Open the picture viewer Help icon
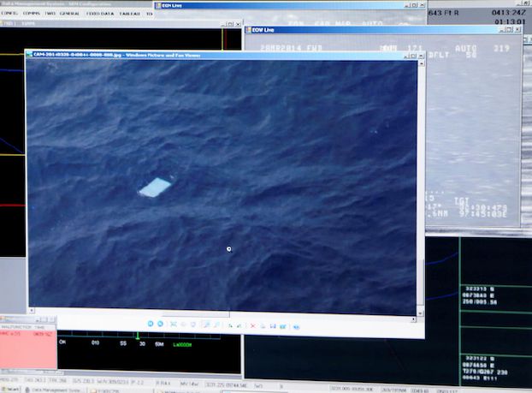Viewport: 532px width, 393px height. point(296,325)
